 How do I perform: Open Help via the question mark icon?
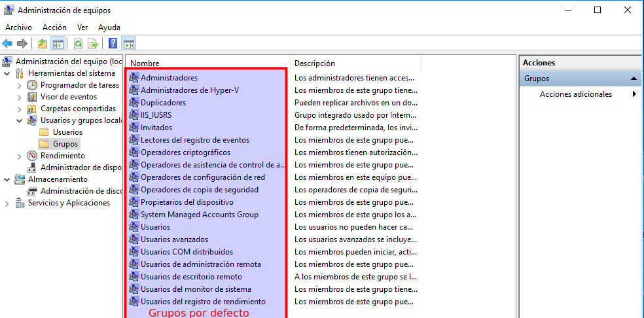[x=113, y=43]
